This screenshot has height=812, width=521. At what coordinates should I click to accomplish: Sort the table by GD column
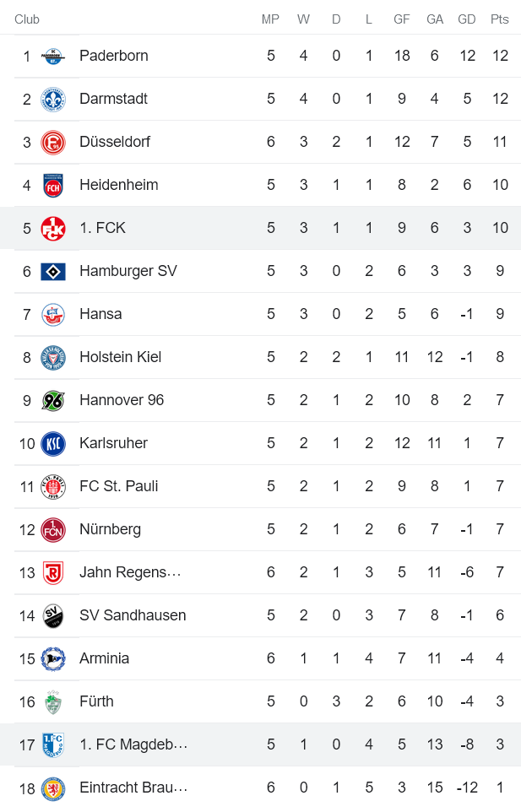point(467,19)
